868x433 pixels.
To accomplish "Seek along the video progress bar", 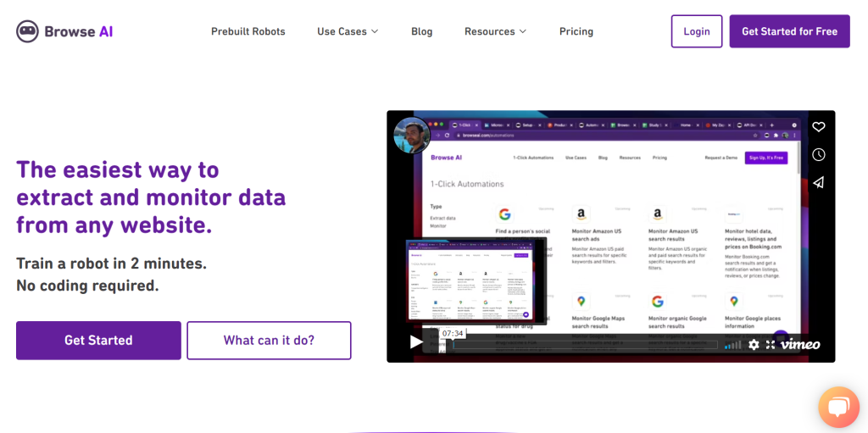I will (585, 345).
